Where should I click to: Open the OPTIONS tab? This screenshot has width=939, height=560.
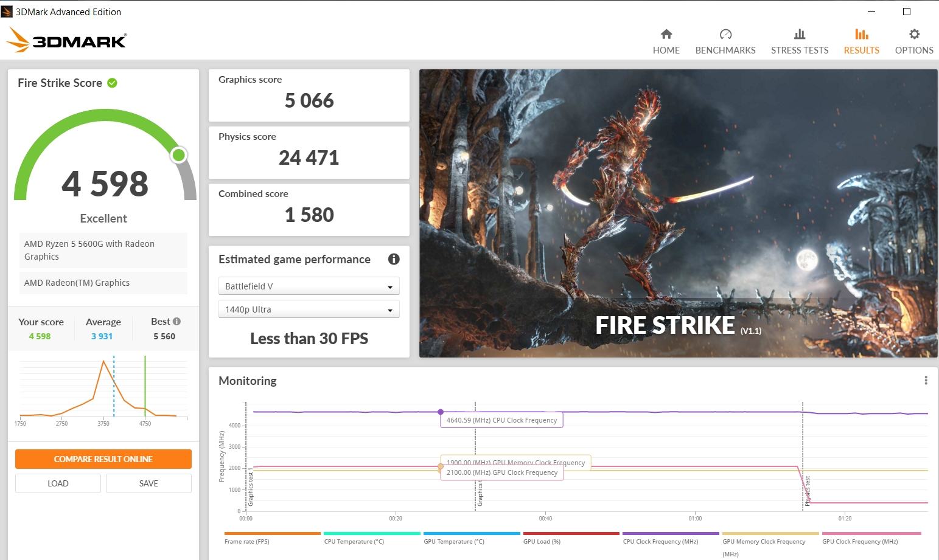point(914,42)
